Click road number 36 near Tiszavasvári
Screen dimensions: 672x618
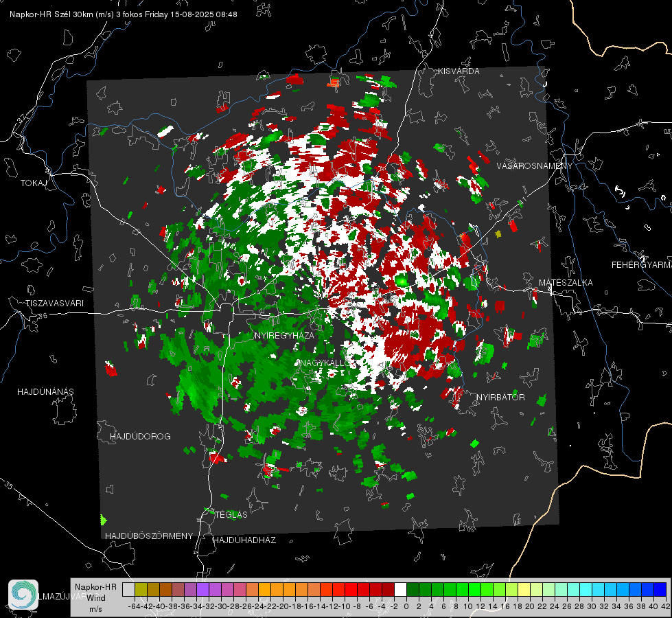[43, 316]
